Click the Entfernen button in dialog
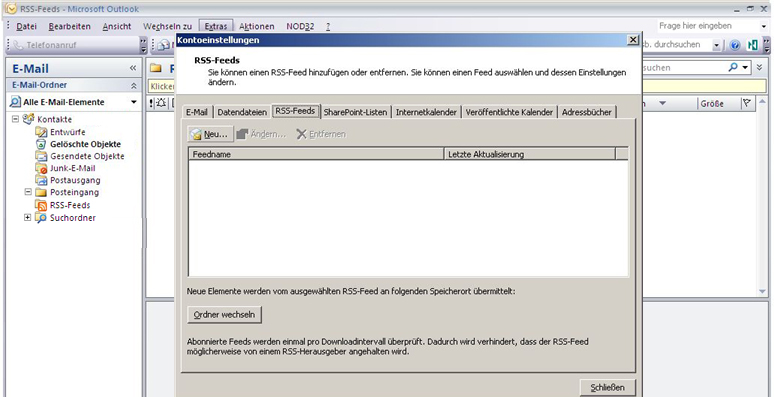 click(321, 134)
